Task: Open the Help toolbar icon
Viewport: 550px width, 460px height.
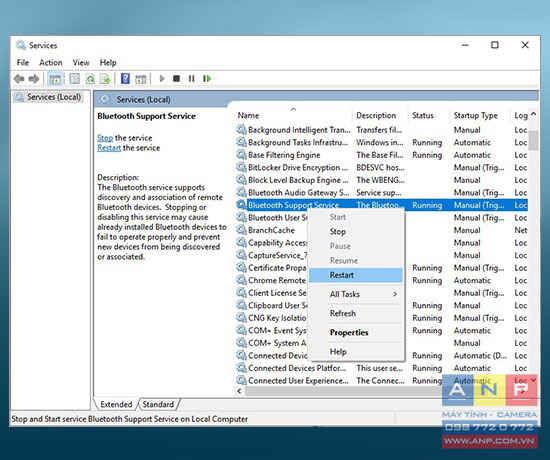Action: click(125, 79)
